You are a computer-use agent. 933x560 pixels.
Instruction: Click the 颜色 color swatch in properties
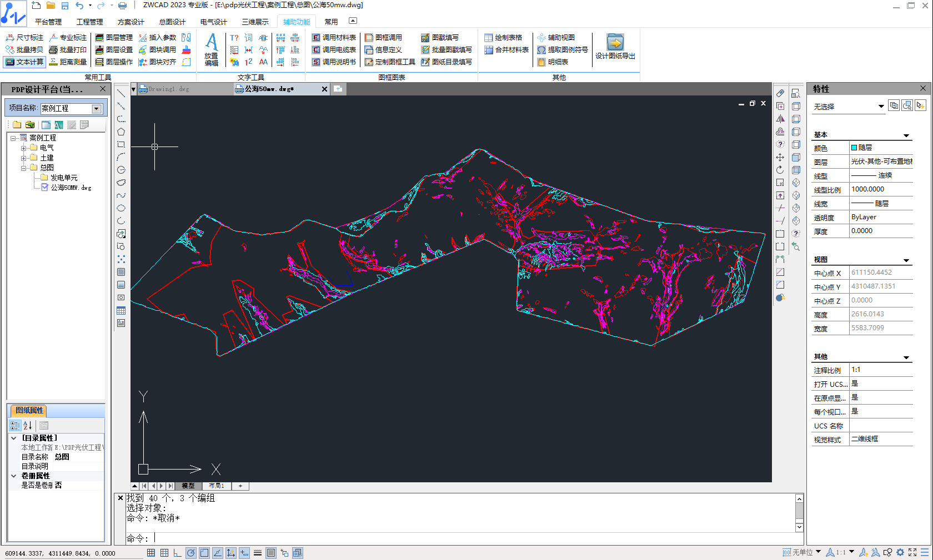click(x=854, y=148)
